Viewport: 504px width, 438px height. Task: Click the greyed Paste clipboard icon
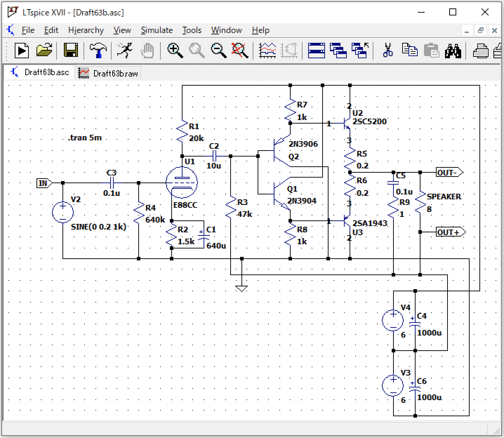tap(431, 51)
